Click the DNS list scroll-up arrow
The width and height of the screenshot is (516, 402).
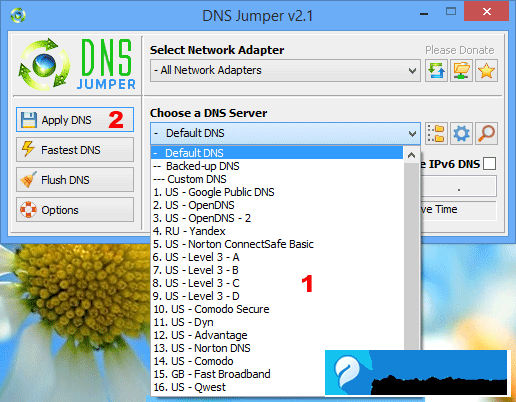point(411,155)
